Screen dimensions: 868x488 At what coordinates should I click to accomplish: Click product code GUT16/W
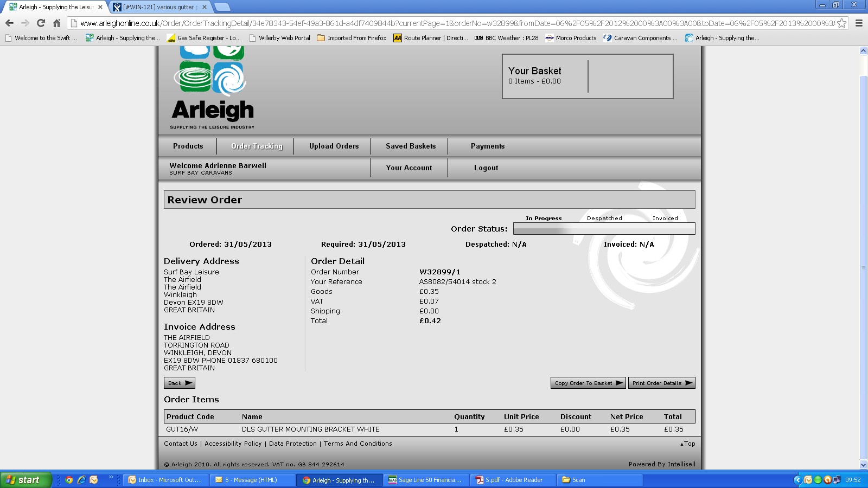pyautogui.click(x=182, y=429)
